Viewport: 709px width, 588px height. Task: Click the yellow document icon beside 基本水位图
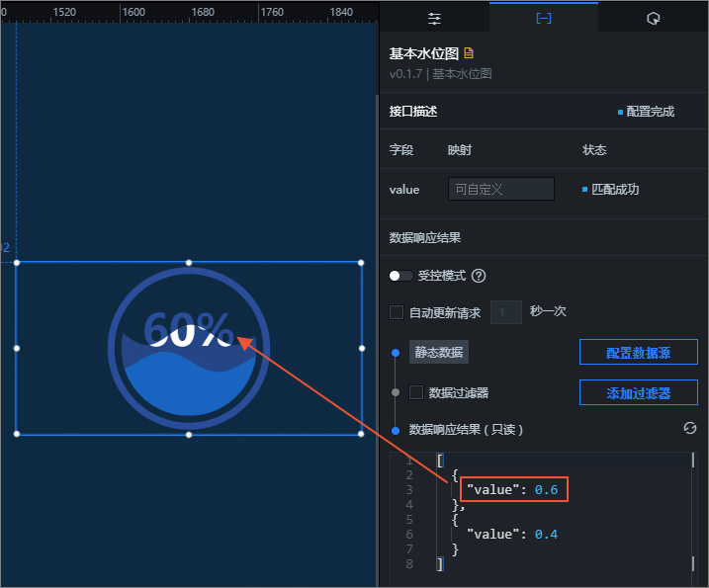click(x=469, y=53)
